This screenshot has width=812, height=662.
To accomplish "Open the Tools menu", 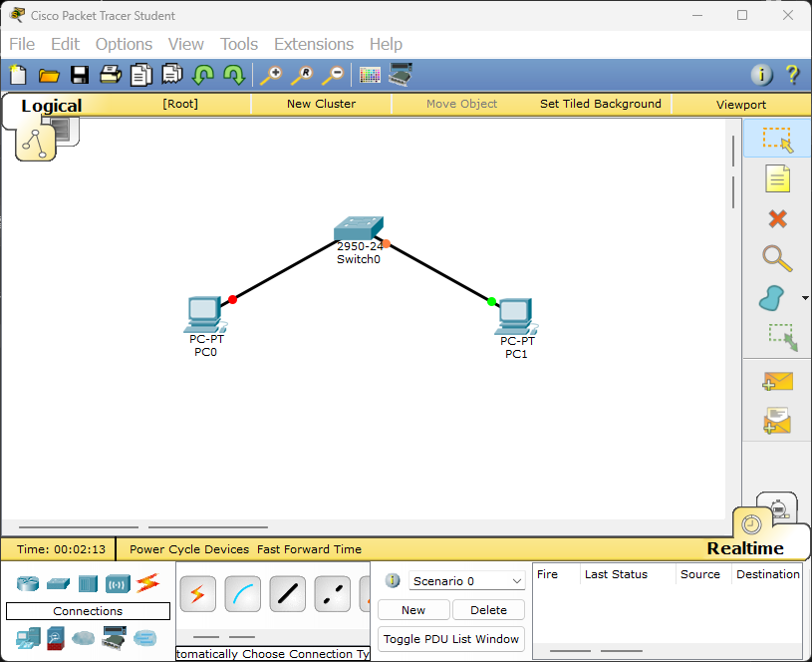I will [239, 44].
